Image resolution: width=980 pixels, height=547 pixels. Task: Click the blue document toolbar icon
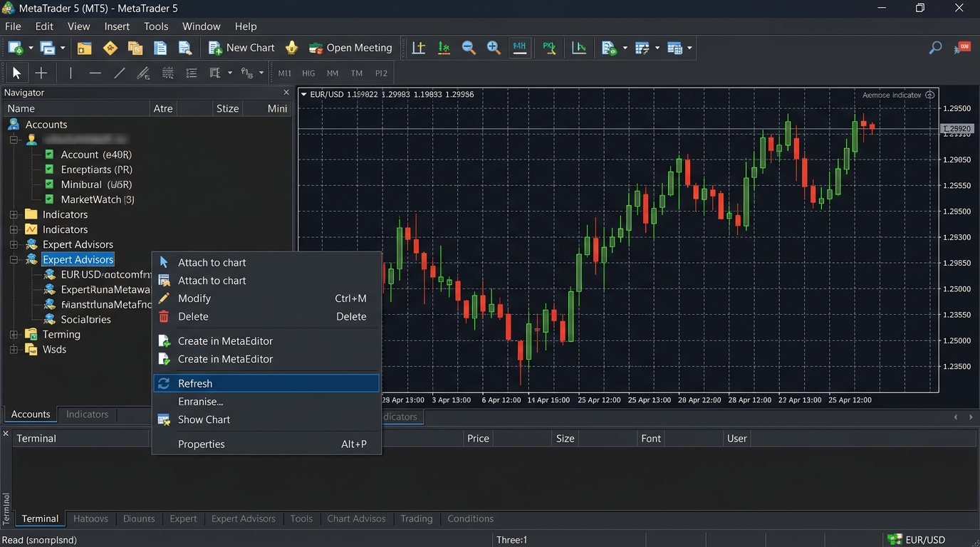160,48
